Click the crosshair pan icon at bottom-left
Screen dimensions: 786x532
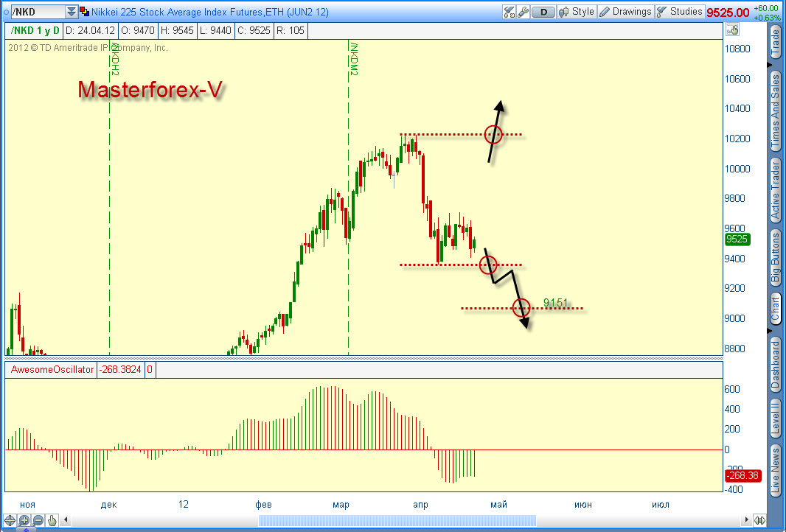tap(10, 520)
